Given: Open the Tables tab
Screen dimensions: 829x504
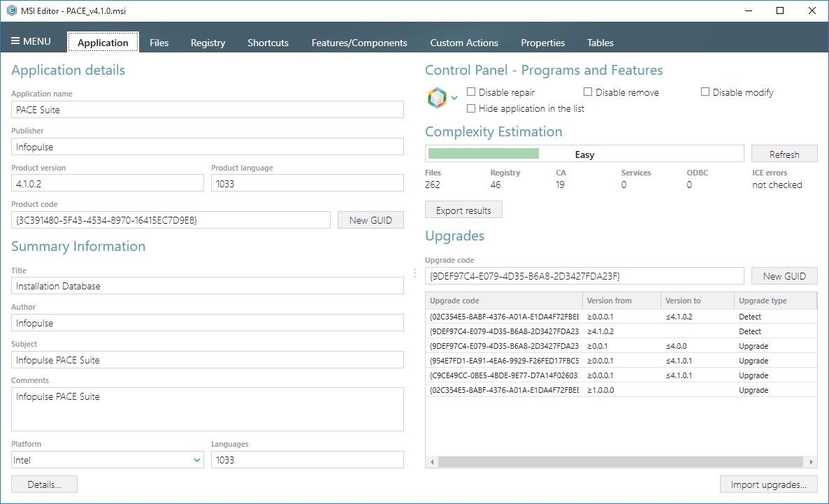Looking at the screenshot, I should pos(600,43).
